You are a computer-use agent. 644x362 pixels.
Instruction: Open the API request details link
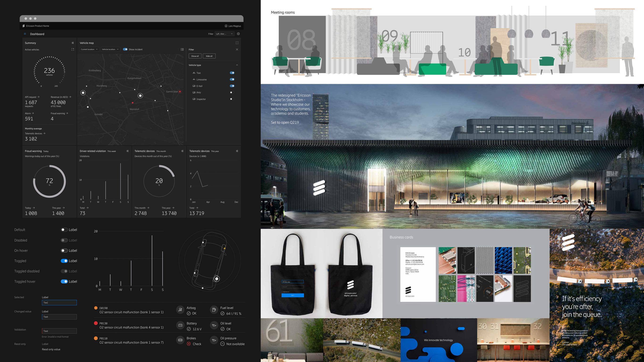[32, 97]
